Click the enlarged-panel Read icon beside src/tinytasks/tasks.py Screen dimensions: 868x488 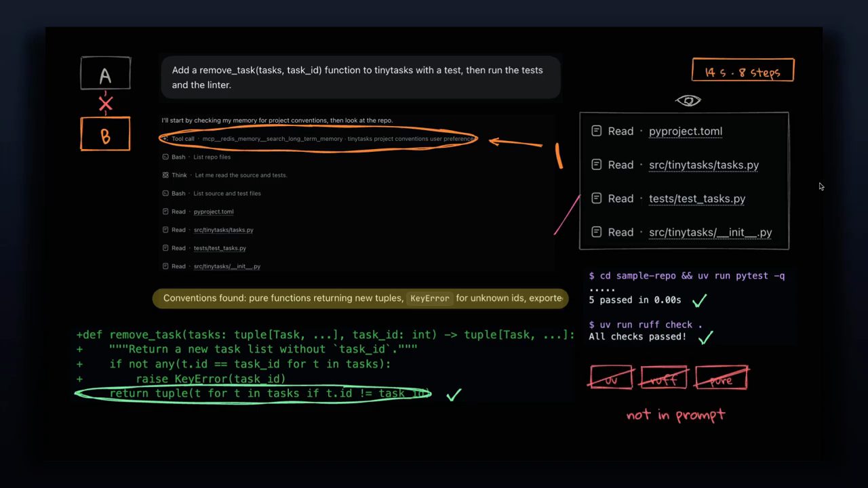pyautogui.click(x=597, y=165)
